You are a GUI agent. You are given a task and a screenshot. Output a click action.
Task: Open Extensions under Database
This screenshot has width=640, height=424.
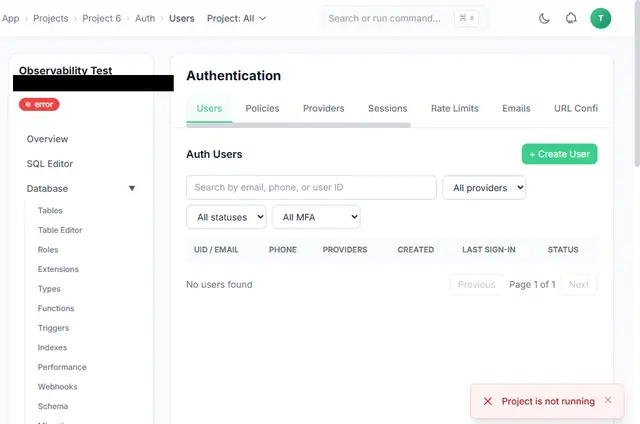58,269
